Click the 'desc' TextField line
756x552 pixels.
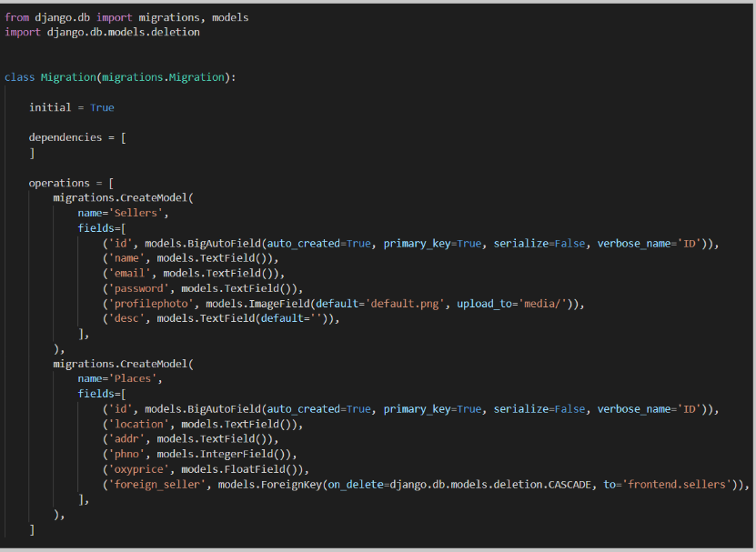coord(221,318)
